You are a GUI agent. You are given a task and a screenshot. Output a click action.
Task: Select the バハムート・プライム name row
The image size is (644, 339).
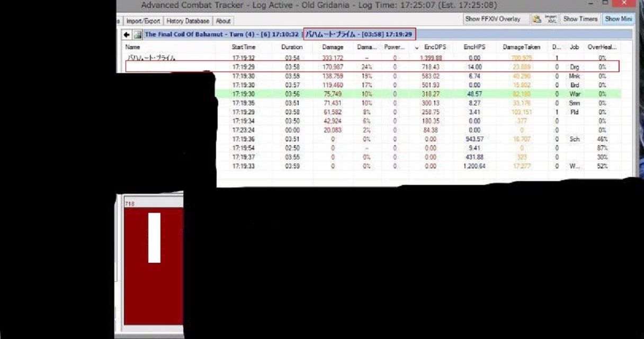pos(151,58)
